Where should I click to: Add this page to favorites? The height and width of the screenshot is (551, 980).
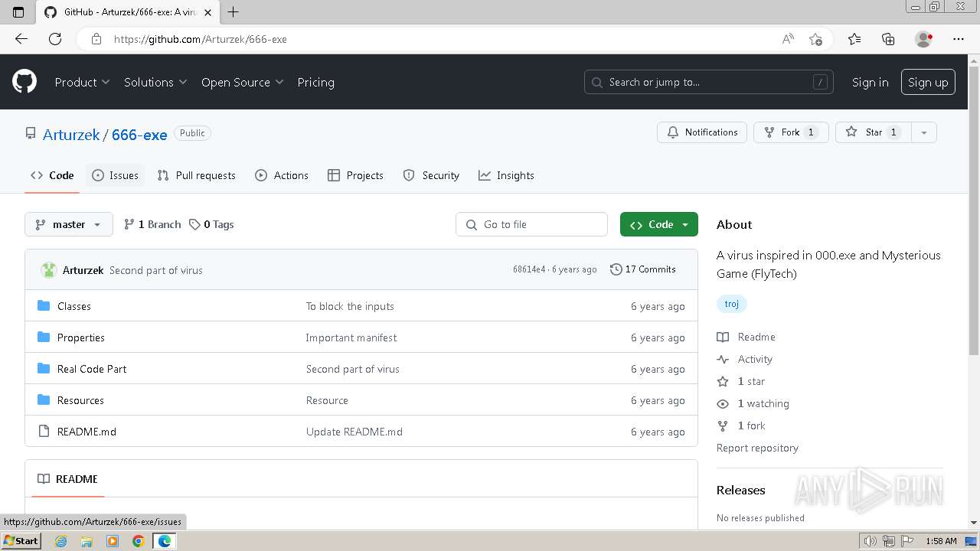pyautogui.click(x=815, y=39)
